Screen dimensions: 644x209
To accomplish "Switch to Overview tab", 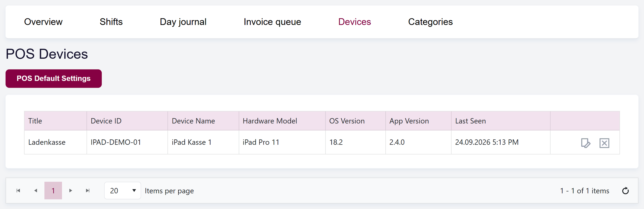I will pyautogui.click(x=43, y=22).
